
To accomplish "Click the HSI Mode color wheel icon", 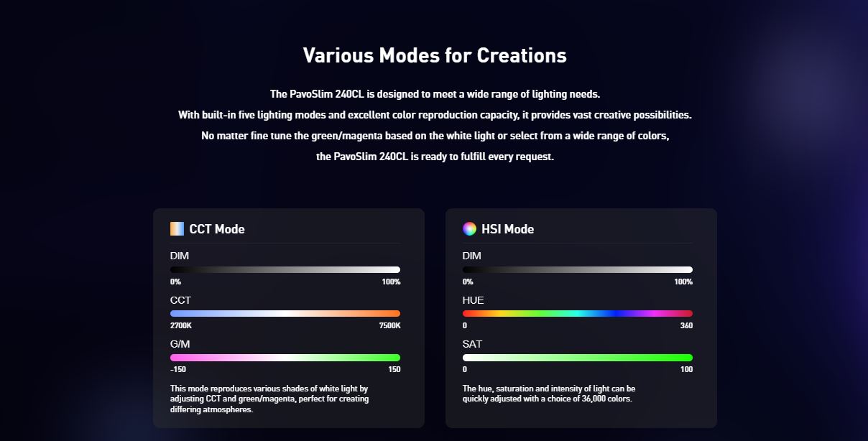I will tap(469, 229).
